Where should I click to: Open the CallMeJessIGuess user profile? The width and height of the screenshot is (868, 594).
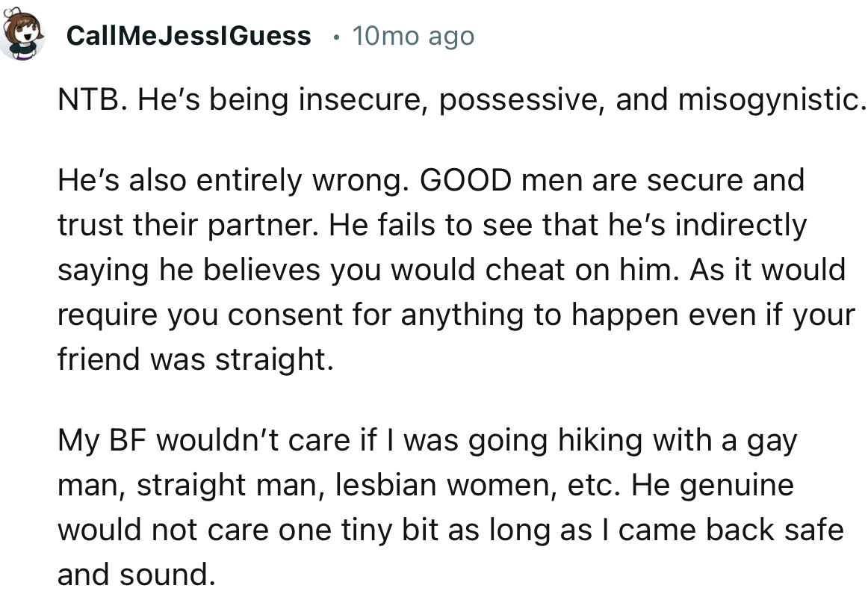pyautogui.click(x=188, y=35)
